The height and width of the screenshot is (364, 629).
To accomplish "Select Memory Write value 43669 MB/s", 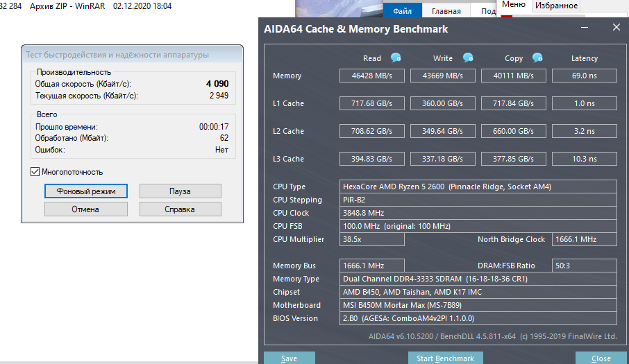I will [442, 76].
